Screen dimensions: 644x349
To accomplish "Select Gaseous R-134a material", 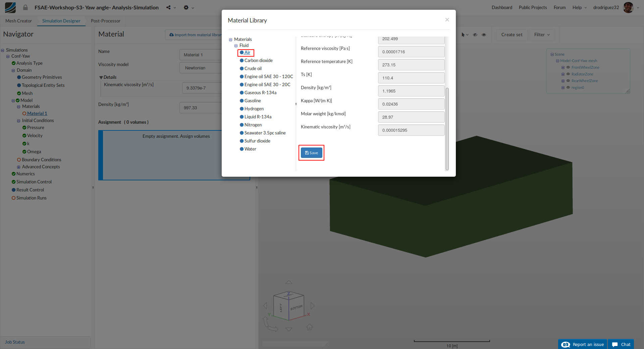I will pos(258,93).
